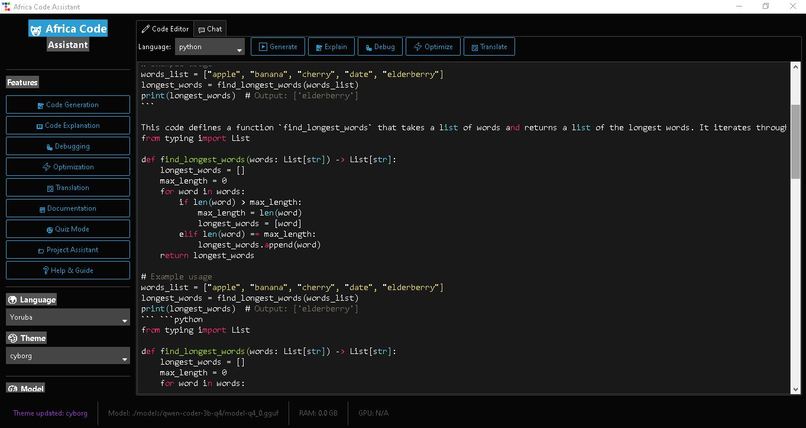Start Quiz Mode
Image resolution: width=806 pixels, height=428 pixels.
click(68, 229)
